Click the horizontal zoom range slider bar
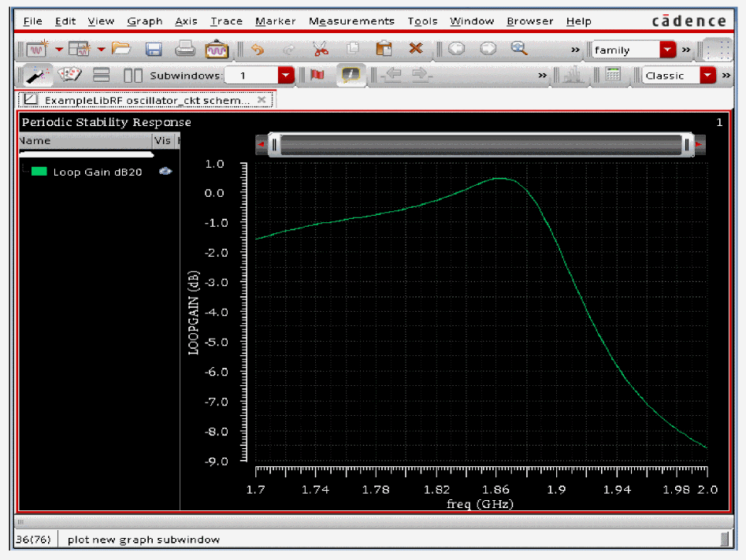The width and height of the screenshot is (746, 560). tap(481, 145)
